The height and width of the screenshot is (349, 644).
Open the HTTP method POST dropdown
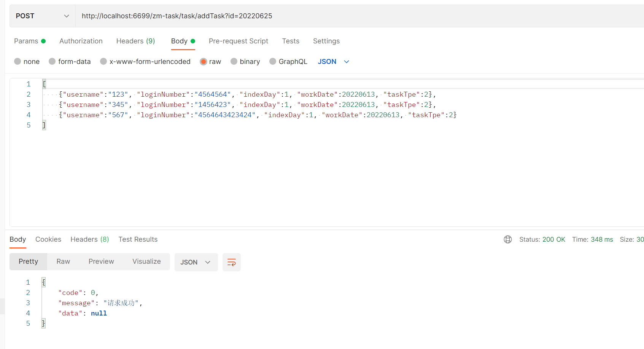[42, 16]
